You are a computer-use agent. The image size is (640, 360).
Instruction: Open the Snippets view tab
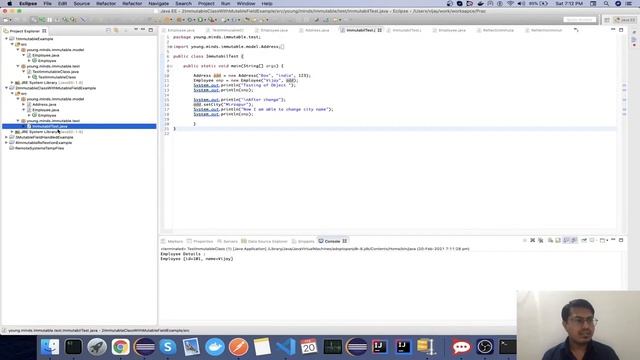pos(303,241)
